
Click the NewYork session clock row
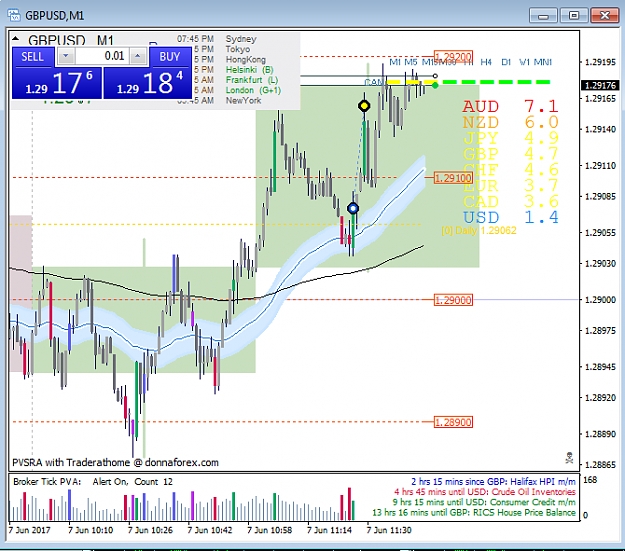(219, 100)
